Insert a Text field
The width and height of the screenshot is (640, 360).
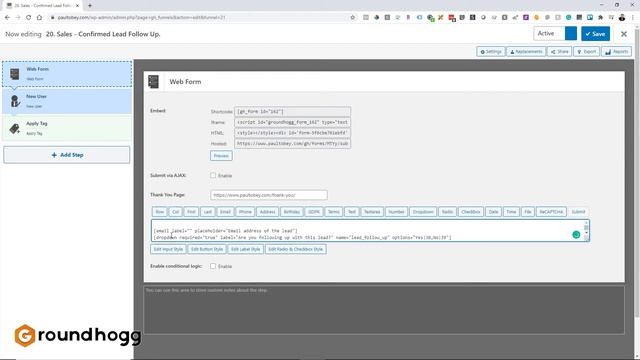351,212
